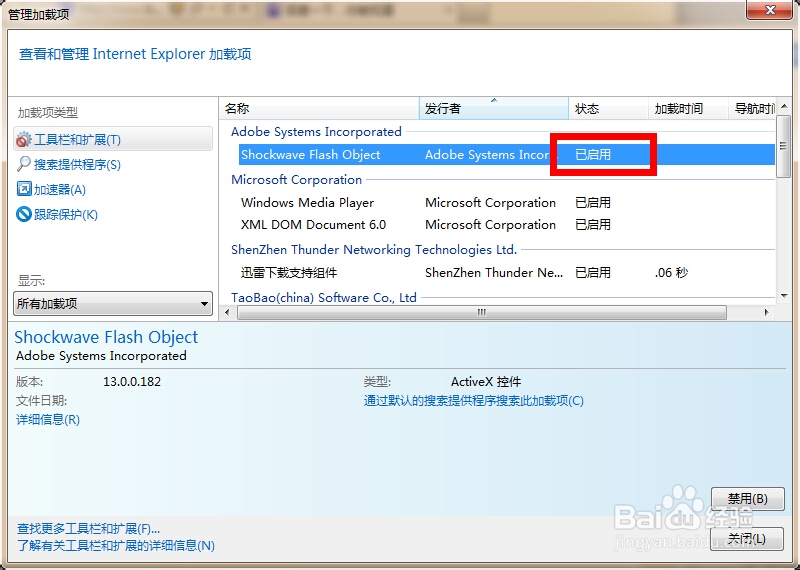
Task: Click the Adobe Systems Incorporated group header
Action: [316, 132]
